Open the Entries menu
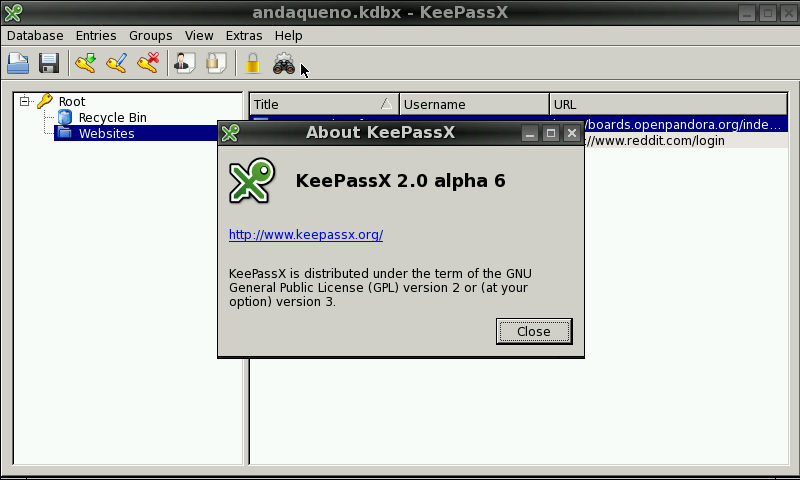The width and height of the screenshot is (800, 480). (96, 36)
